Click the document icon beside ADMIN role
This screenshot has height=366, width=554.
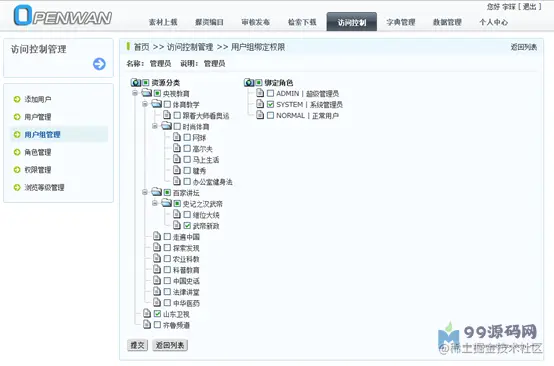[x=260, y=93]
